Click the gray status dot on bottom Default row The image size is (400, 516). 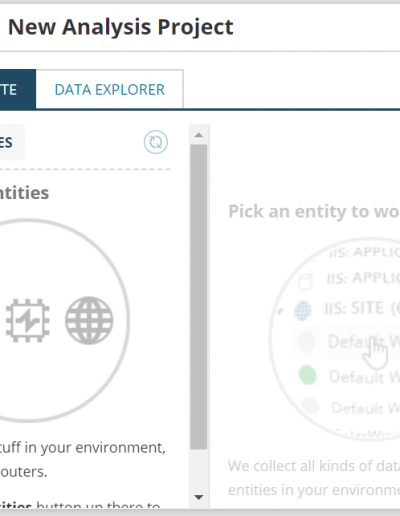[x=310, y=405]
